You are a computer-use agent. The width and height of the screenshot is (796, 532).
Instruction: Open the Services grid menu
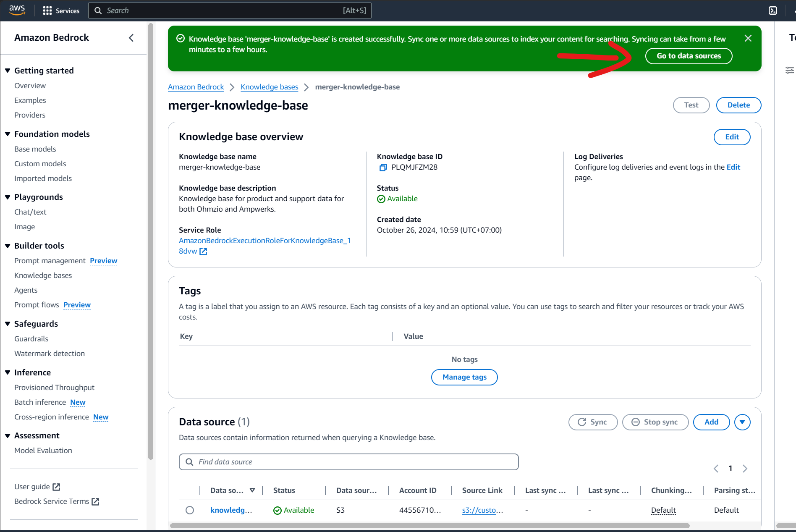(x=61, y=10)
